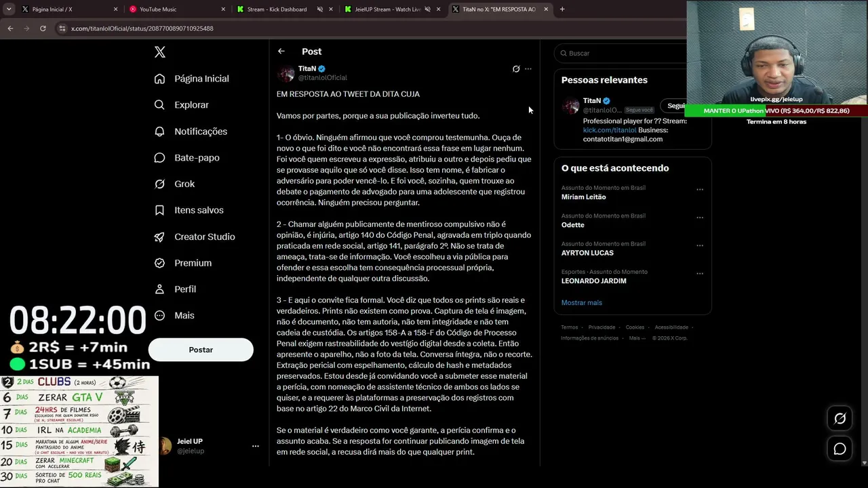Screen dimensions: 868x488
Task: Open the floating messages chat button
Action: [x=840, y=449]
